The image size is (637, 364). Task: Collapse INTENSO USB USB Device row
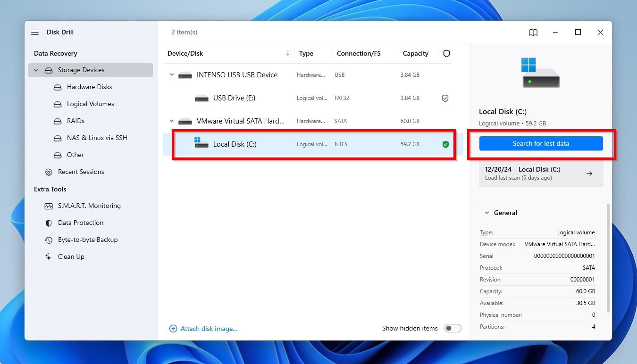[x=172, y=75]
